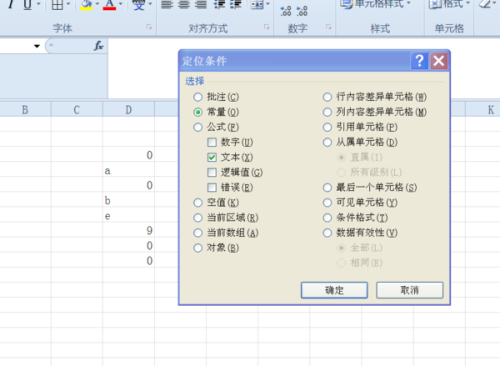Click the cell containing "b"
500x366 pixels.
point(129,200)
